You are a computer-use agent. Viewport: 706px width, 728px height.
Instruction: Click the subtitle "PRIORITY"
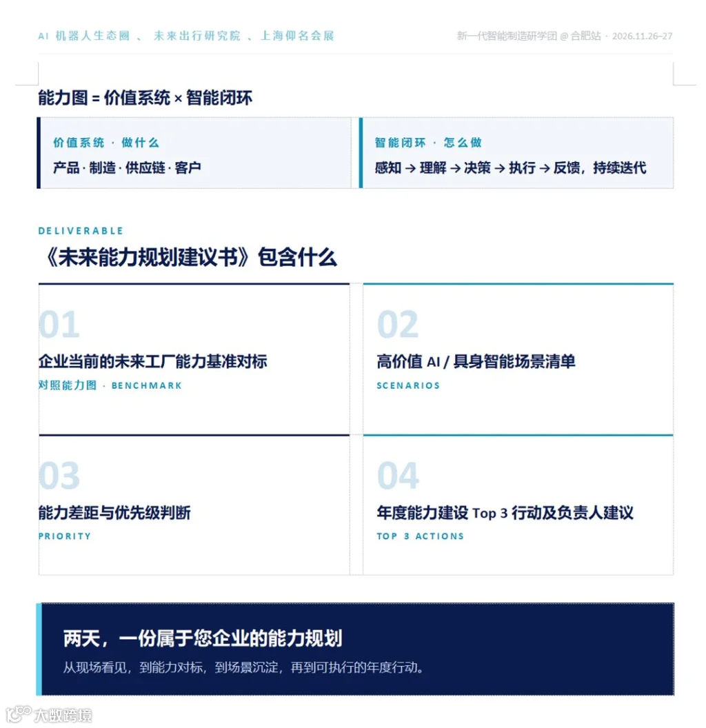click(x=65, y=536)
